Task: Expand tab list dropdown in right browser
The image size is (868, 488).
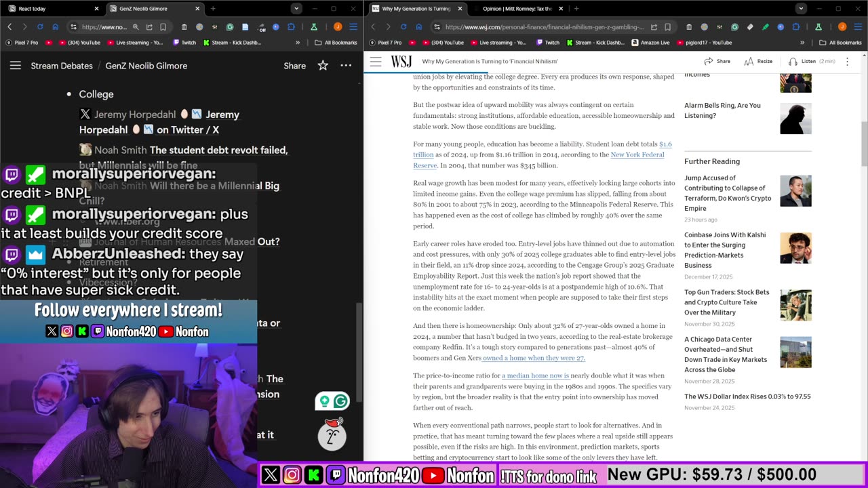Action: point(801,9)
